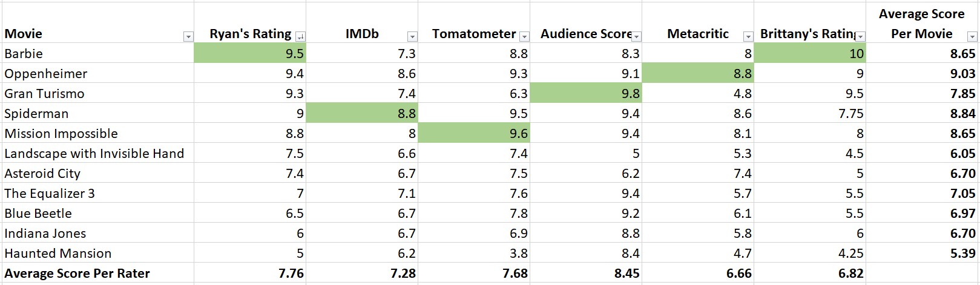Select Average Score Per Rater label cell
This screenshot has height=285, width=980.
(x=77, y=274)
